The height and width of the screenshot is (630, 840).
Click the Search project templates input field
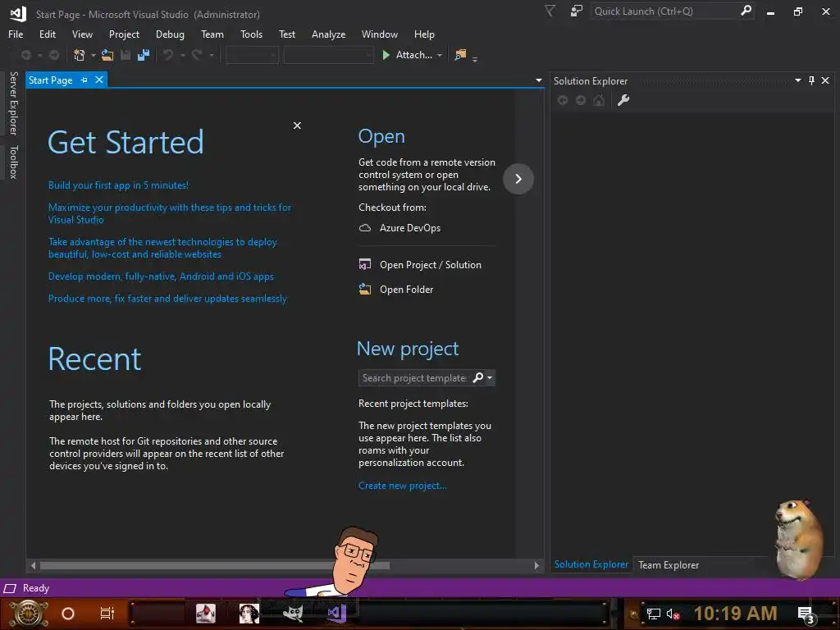414,377
